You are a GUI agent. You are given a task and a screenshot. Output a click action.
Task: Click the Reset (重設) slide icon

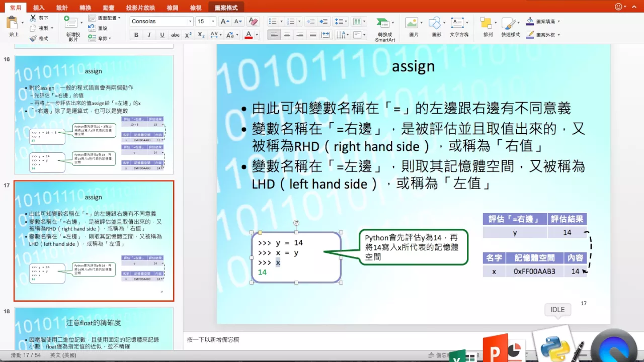pos(92,28)
